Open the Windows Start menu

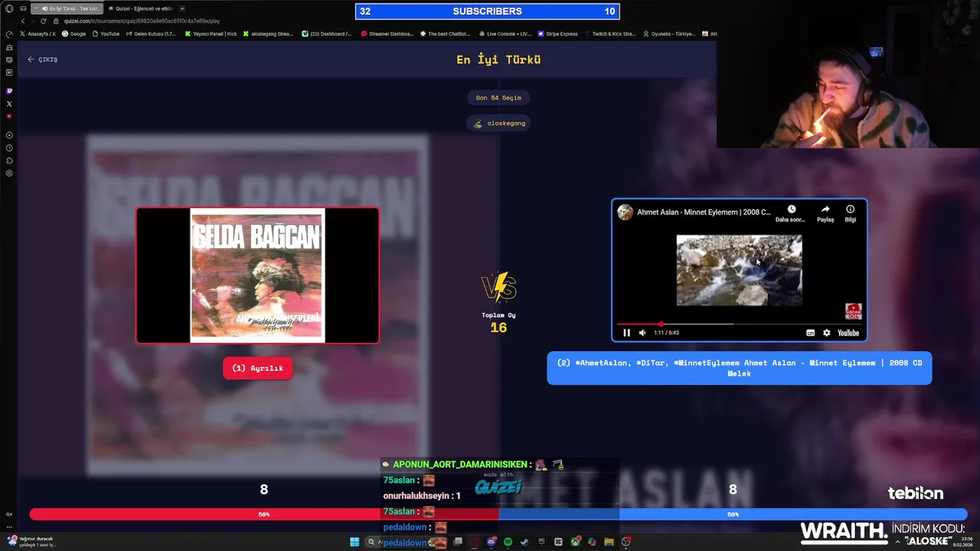point(354,542)
